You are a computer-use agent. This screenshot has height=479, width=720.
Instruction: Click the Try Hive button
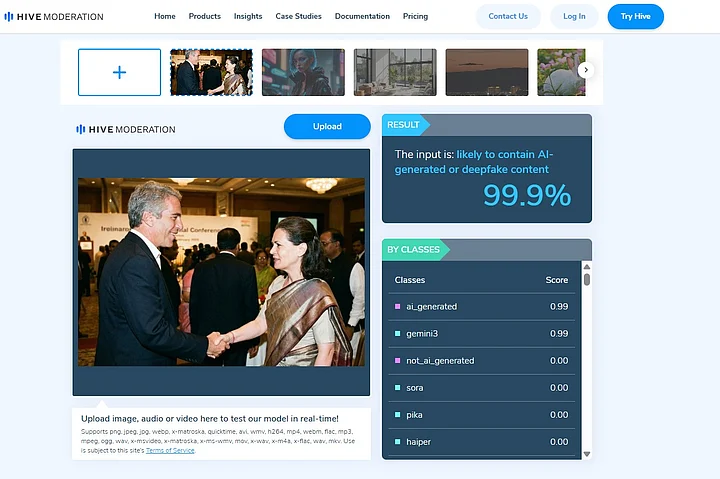click(636, 17)
